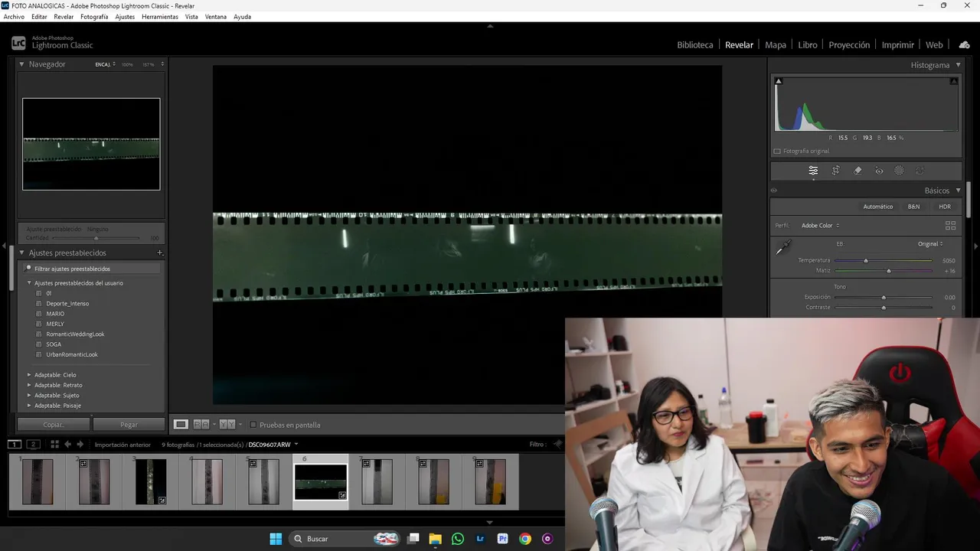This screenshot has height=551, width=980.
Task: Click the Pegar settings button
Action: click(129, 425)
